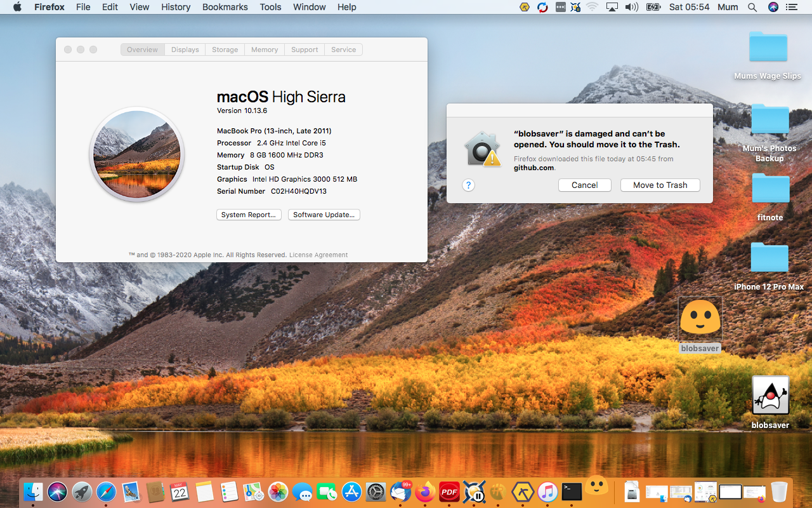Open red PDF app in Dock
The image size is (812, 508).
click(450, 491)
